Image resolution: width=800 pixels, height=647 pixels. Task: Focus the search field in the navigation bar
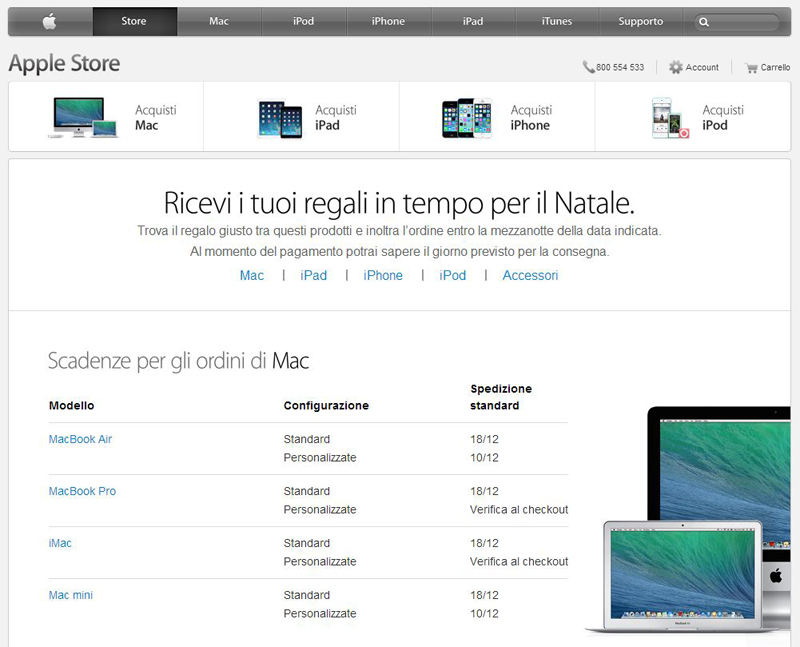(x=737, y=22)
